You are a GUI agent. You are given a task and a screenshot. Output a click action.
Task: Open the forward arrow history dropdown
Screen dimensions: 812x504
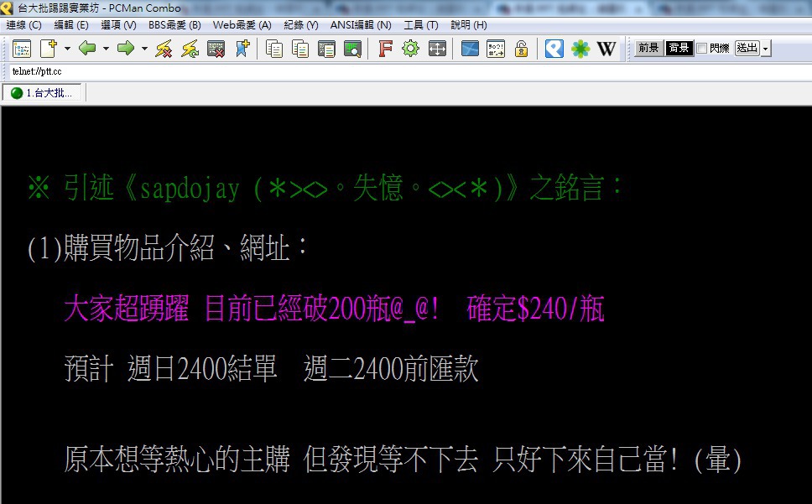[144, 49]
